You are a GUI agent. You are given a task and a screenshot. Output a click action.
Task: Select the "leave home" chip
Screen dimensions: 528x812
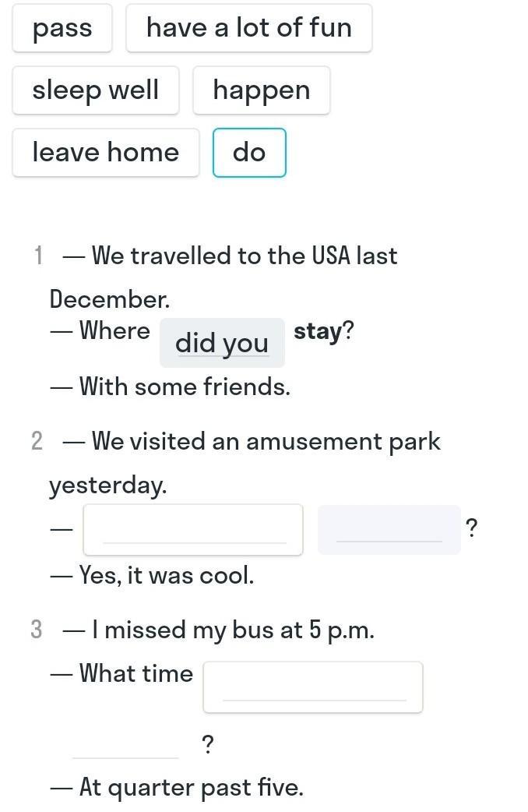click(x=106, y=153)
